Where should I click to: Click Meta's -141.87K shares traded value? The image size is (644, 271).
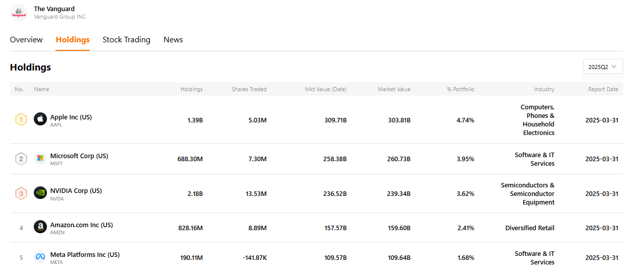(x=254, y=257)
